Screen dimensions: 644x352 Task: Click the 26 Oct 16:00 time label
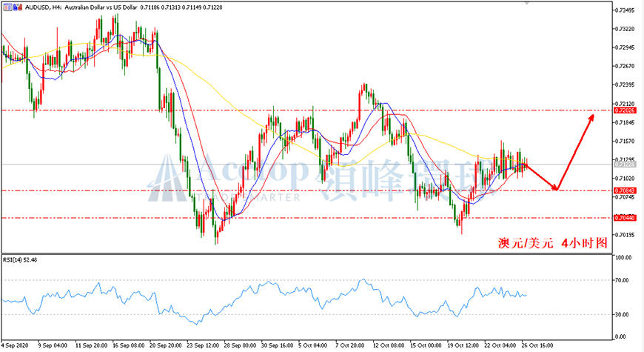[x=537, y=345]
